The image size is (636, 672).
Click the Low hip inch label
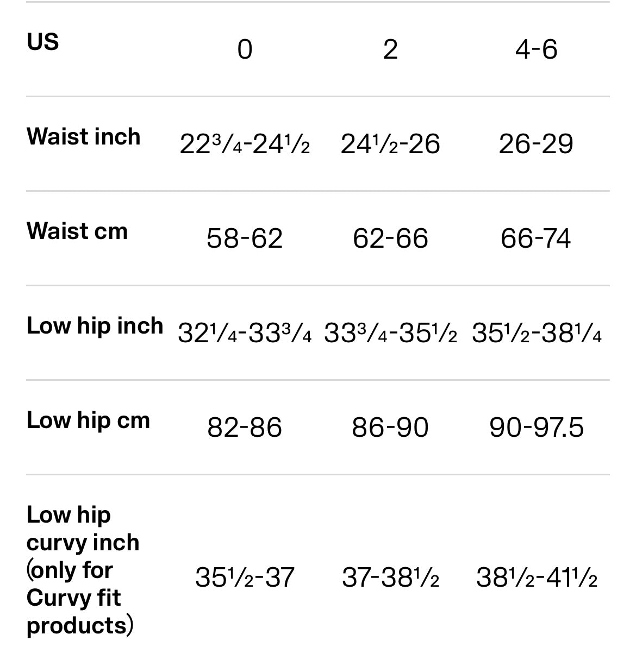point(95,326)
